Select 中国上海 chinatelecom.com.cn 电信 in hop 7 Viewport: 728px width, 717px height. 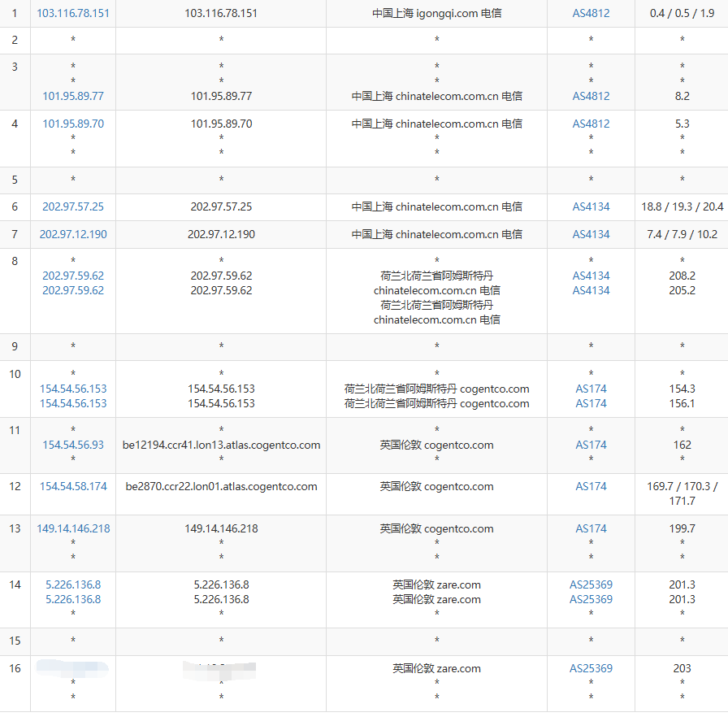pos(436,234)
